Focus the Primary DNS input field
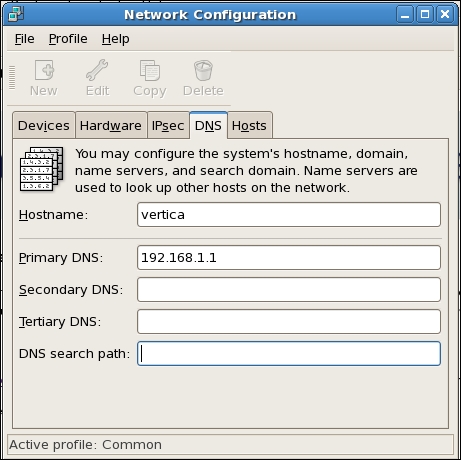This screenshot has height=460, width=461. pyautogui.click(x=289, y=258)
